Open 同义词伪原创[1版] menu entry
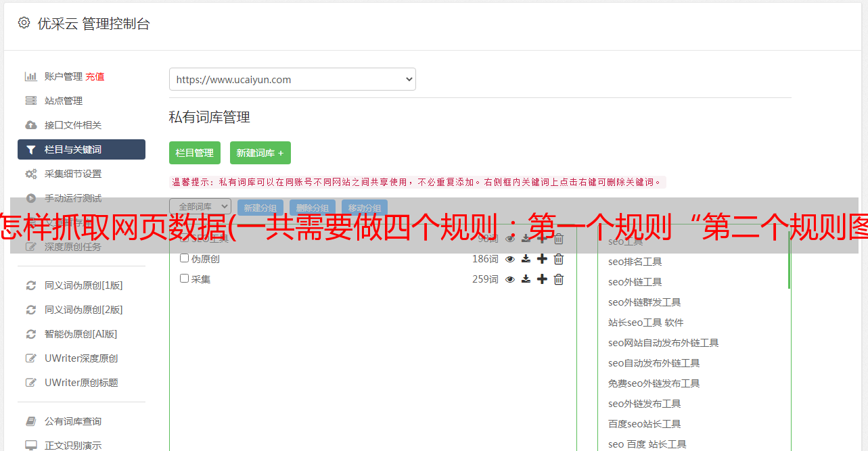 [x=84, y=285]
